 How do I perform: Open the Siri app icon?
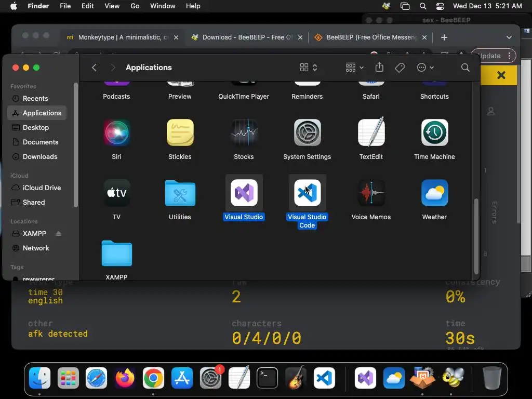[x=116, y=132]
